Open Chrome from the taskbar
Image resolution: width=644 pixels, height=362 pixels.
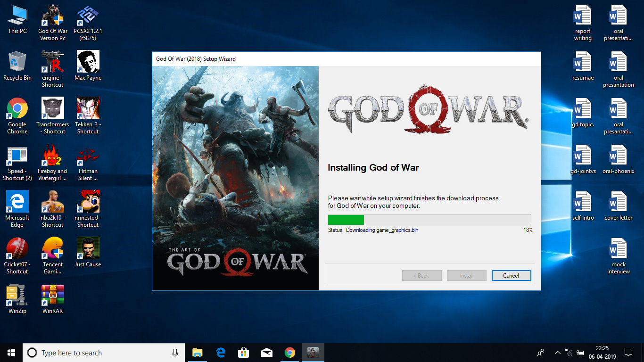(289, 353)
